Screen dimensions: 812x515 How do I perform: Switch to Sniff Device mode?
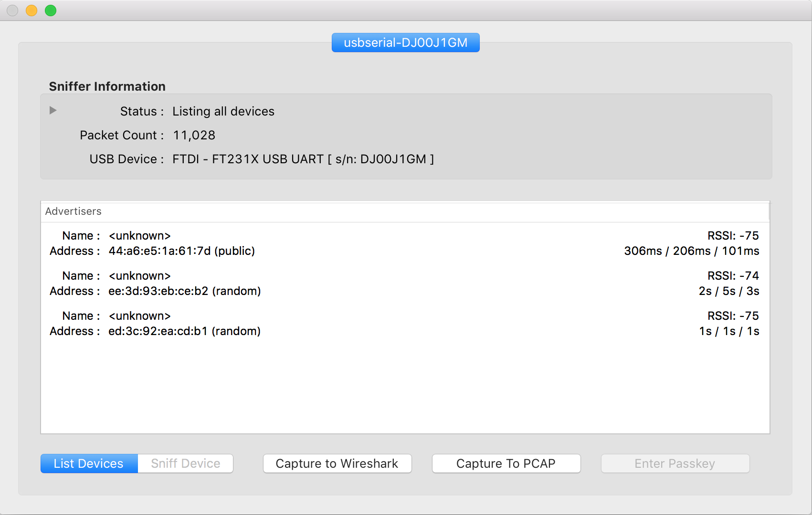[185, 463]
